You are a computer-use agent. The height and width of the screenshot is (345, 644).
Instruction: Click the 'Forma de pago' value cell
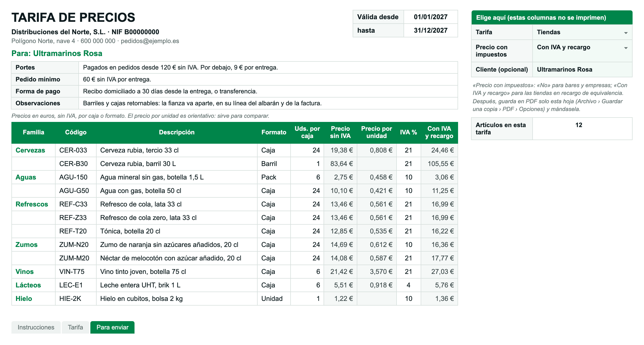tap(268, 91)
